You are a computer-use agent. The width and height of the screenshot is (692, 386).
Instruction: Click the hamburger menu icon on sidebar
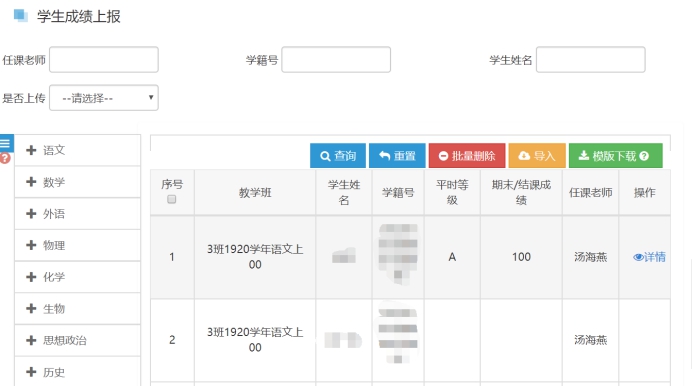click(6, 143)
